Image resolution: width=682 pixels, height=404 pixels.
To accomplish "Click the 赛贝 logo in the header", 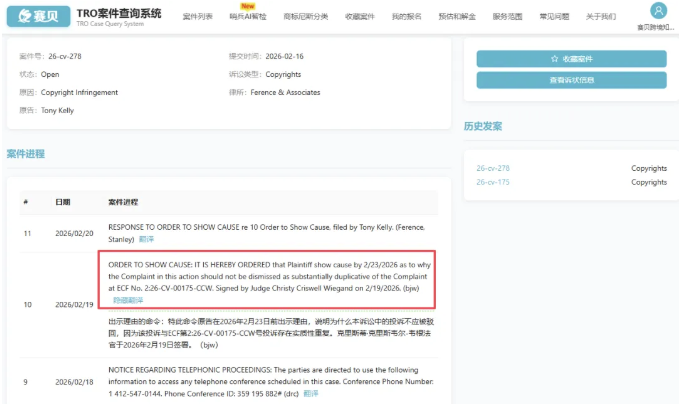I will click(x=38, y=16).
